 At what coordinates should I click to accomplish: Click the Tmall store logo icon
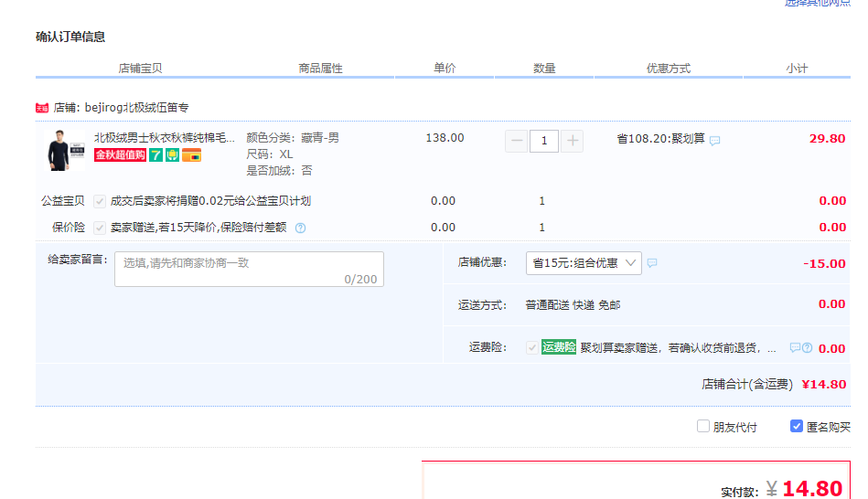pyautogui.click(x=41, y=108)
